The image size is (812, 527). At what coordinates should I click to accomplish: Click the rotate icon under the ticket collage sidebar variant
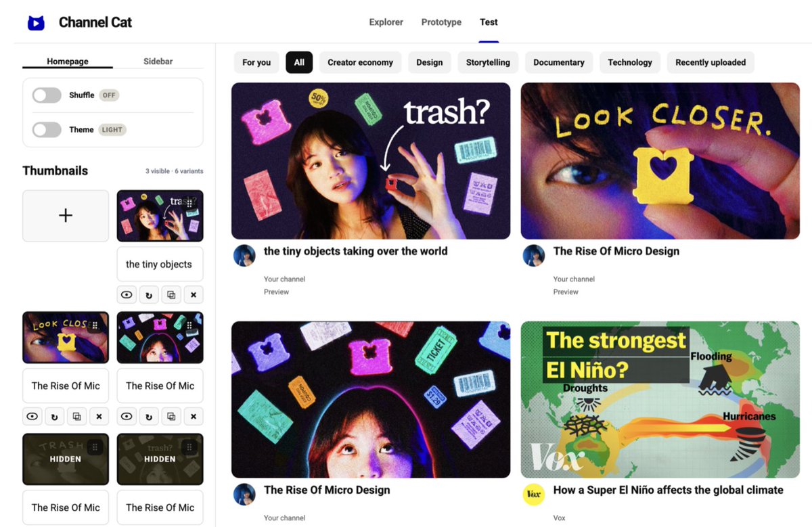[x=149, y=417]
